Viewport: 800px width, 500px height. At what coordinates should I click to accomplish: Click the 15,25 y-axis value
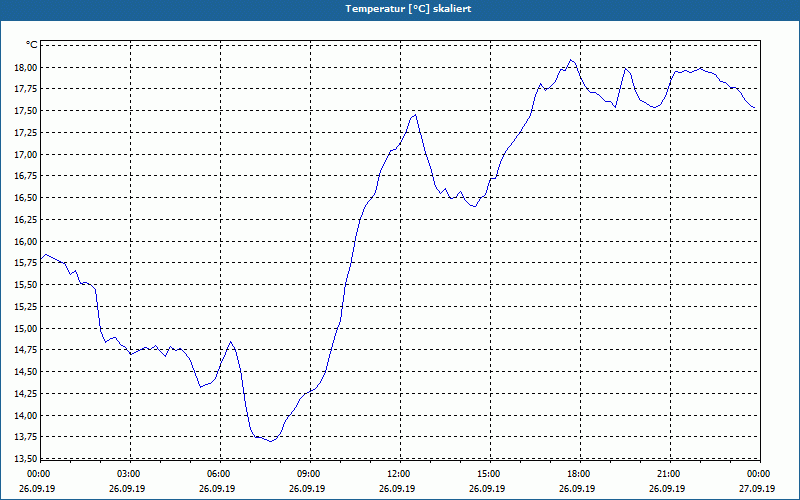[x=28, y=307]
